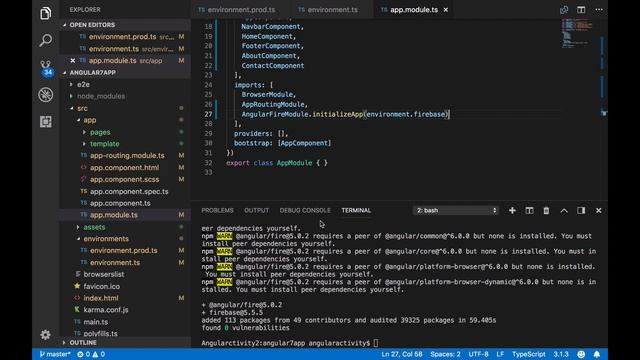Open app.component.html file
The height and width of the screenshot is (360, 640).
pos(125,168)
